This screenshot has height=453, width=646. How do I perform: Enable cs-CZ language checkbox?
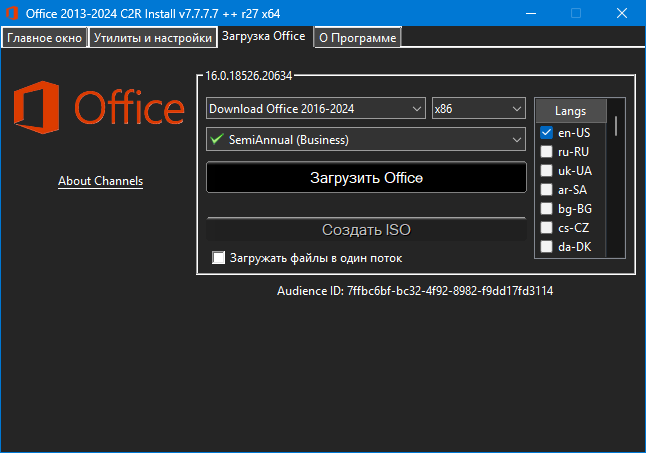pos(547,227)
